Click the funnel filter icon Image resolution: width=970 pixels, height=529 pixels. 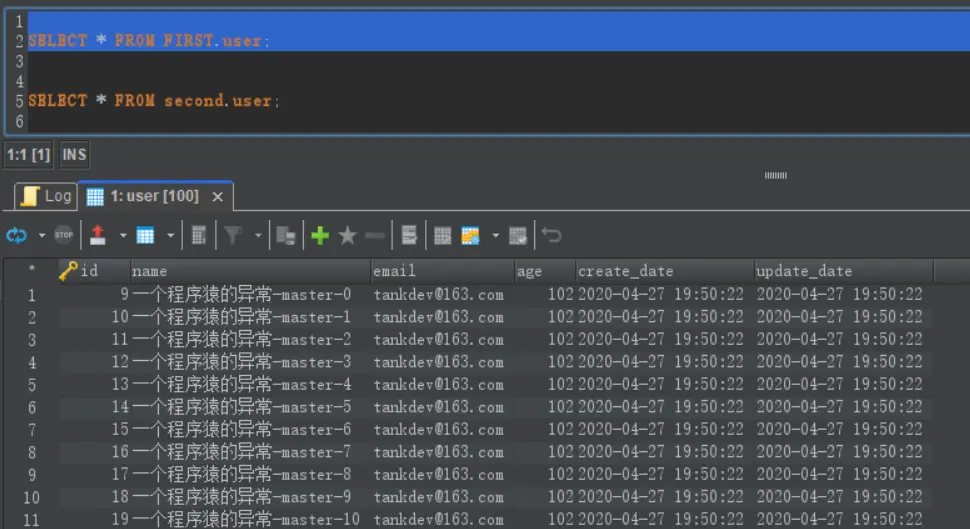[x=233, y=235]
